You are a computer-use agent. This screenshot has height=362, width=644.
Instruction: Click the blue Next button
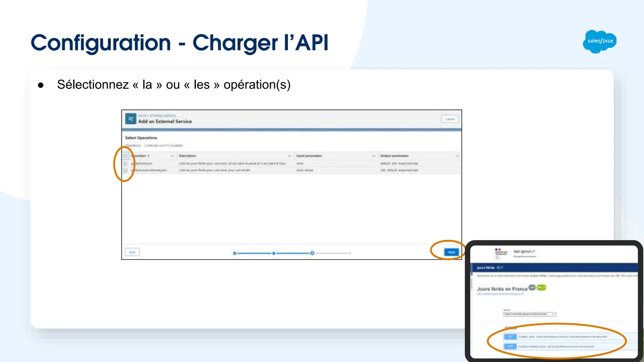(x=451, y=252)
